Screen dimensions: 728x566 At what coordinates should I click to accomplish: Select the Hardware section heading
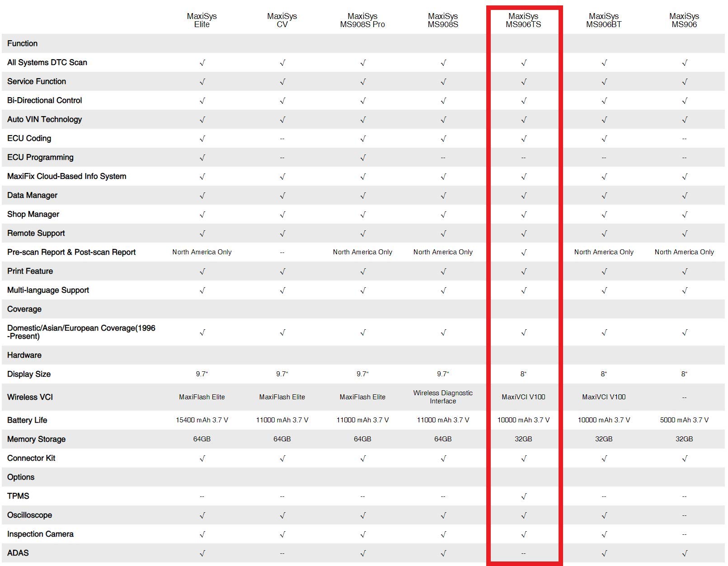[x=24, y=355]
